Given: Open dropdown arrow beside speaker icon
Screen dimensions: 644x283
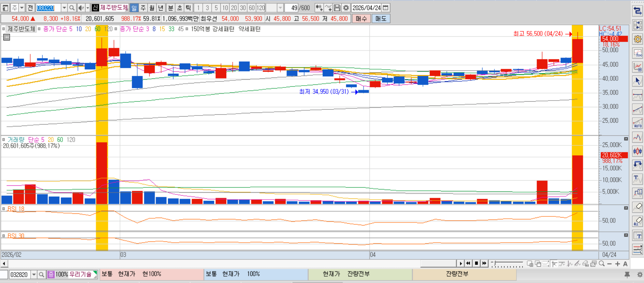Looking at the screenshot, I should pyautogui.click(x=88, y=8).
